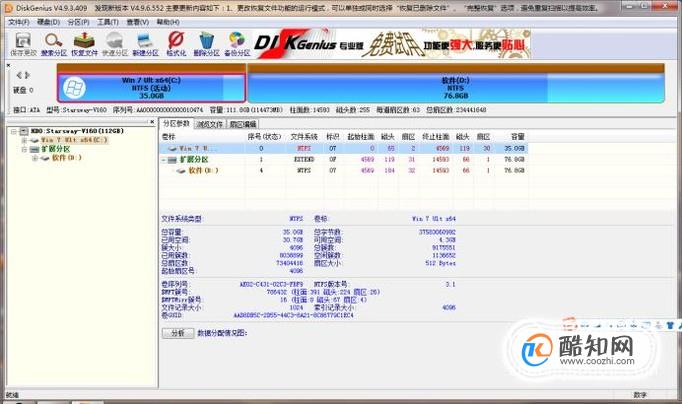Viewport: 682px width, 404px height.
Task: Click the 型号:Starsway-V160 disk info text
Action: tap(77, 110)
